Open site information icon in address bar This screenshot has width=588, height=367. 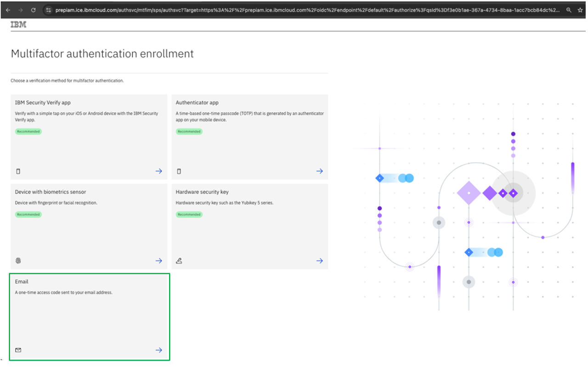tap(48, 10)
